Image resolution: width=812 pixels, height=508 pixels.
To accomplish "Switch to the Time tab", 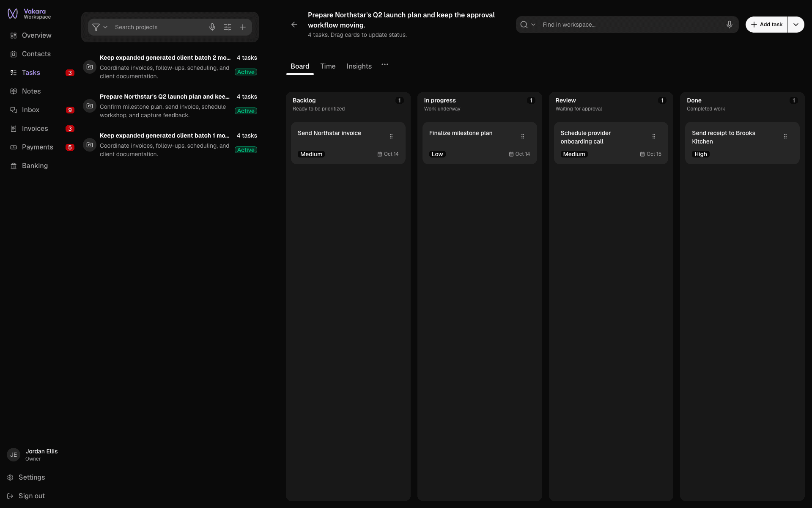I will click(328, 66).
